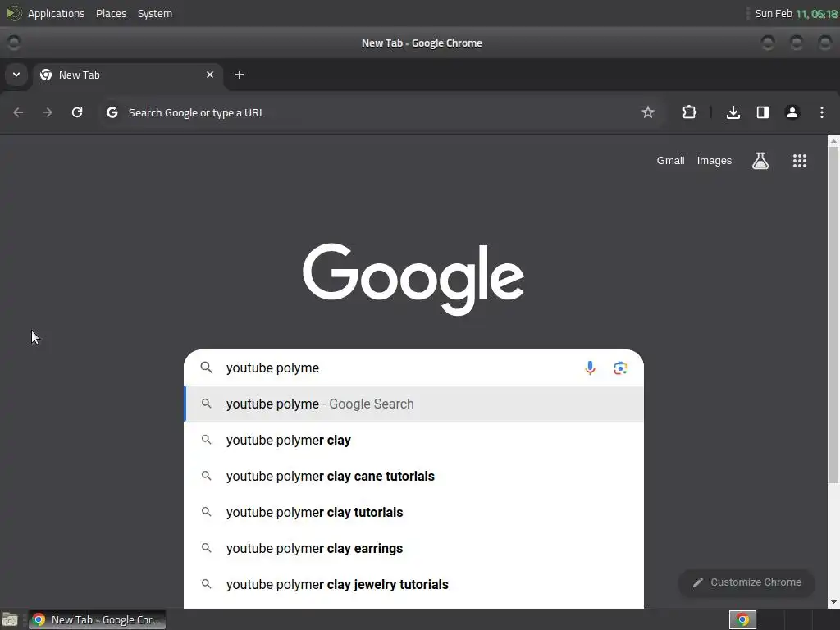Select the New Tab tab
This screenshot has width=840, height=630.
[x=127, y=75]
